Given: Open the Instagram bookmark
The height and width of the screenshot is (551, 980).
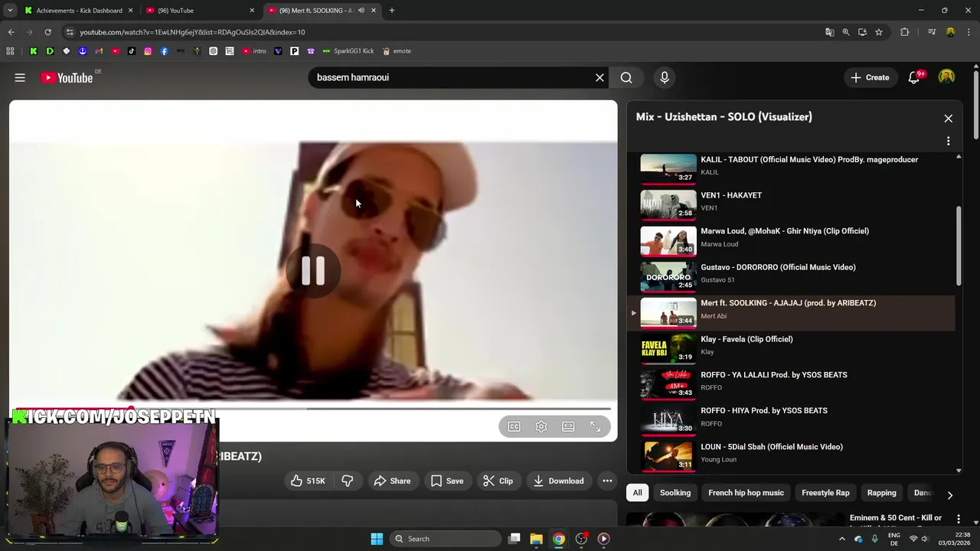Looking at the screenshot, I should click(148, 51).
